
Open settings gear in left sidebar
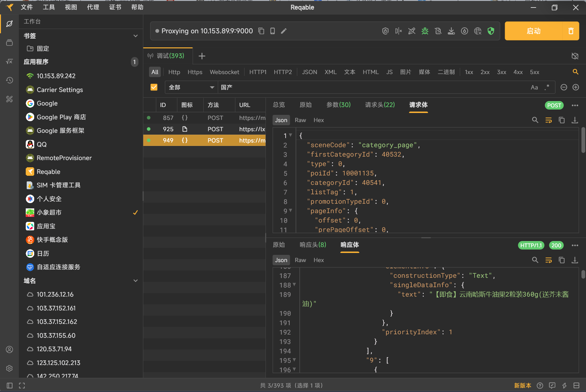[x=9, y=368]
